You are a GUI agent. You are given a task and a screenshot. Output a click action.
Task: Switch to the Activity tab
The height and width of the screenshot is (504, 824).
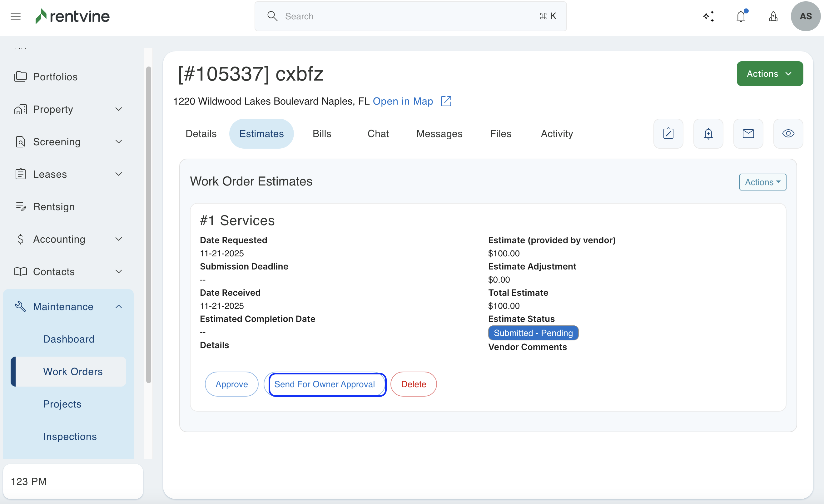(x=557, y=134)
